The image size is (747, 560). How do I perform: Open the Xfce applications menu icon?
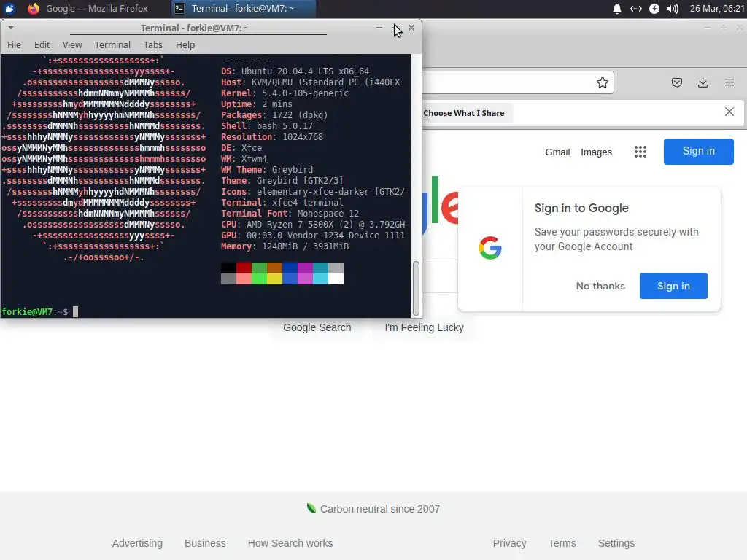pos(9,9)
